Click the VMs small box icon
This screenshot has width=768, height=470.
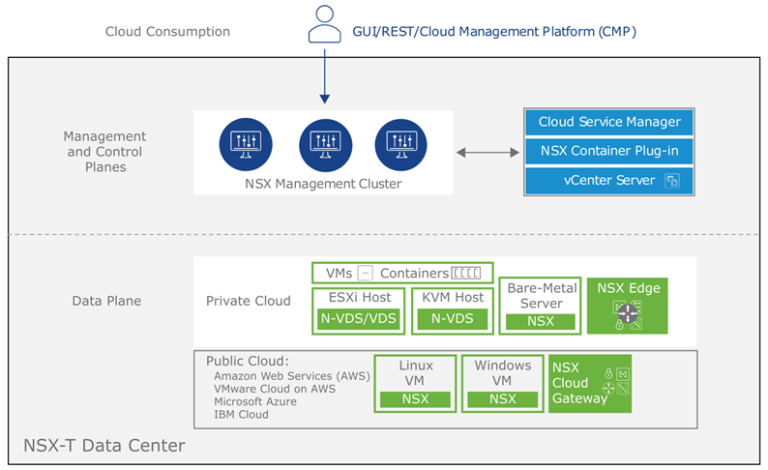click(x=365, y=273)
